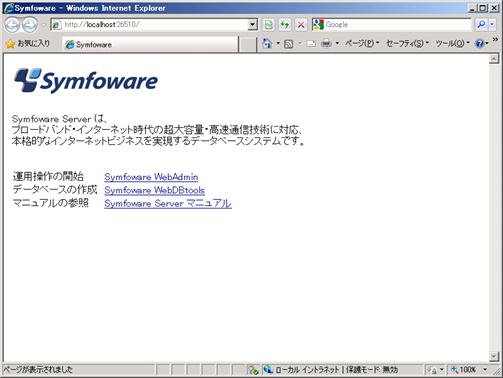Open the ツール(O) menu
The height and width of the screenshot is (378, 503).
coord(453,43)
